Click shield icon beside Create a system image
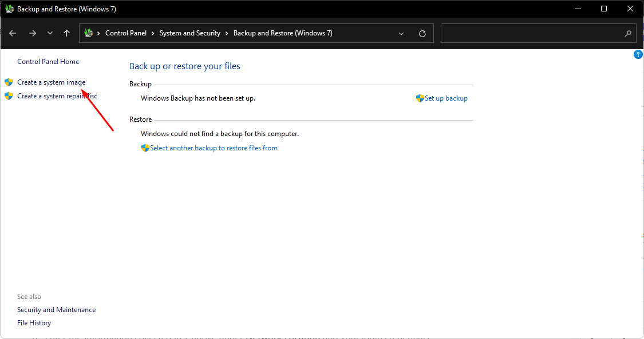Screen dimensions: 644x339 (9, 82)
